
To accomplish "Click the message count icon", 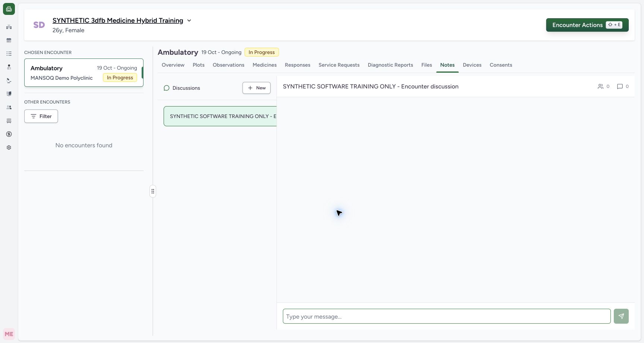I will [x=620, y=86].
